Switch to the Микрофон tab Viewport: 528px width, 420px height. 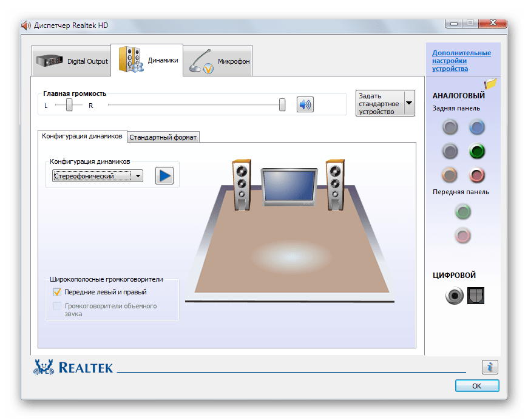click(218, 61)
